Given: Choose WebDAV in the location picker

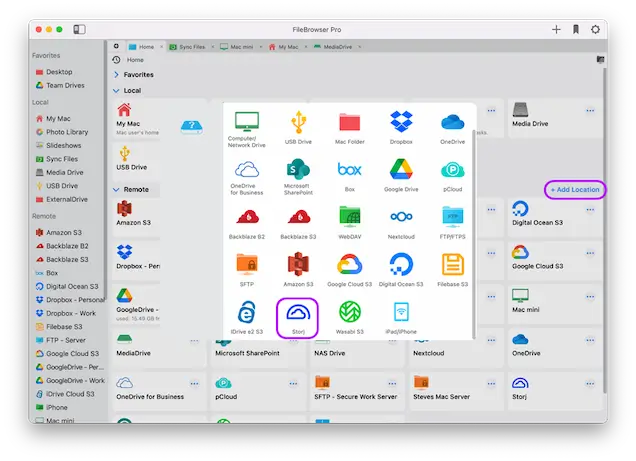Looking at the screenshot, I should [350, 222].
